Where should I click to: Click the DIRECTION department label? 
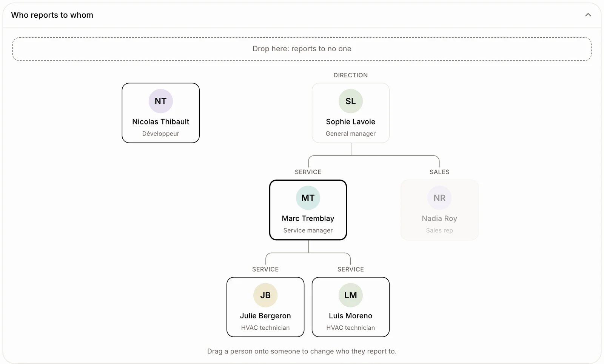coord(350,75)
